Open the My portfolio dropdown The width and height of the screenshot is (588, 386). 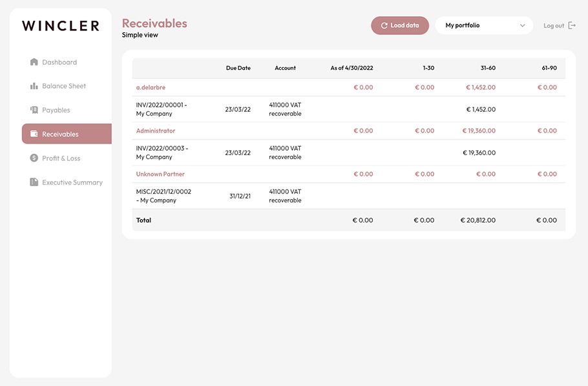coord(484,25)
